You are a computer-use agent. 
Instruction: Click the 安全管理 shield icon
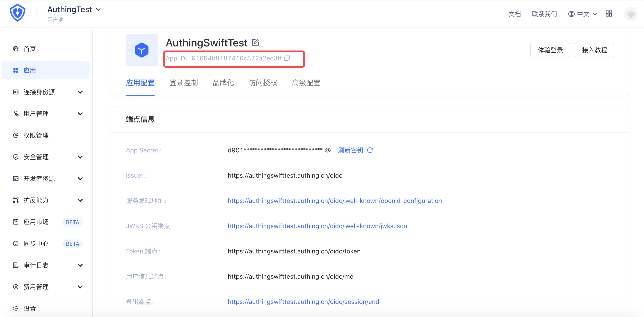(x=16, y=157)
